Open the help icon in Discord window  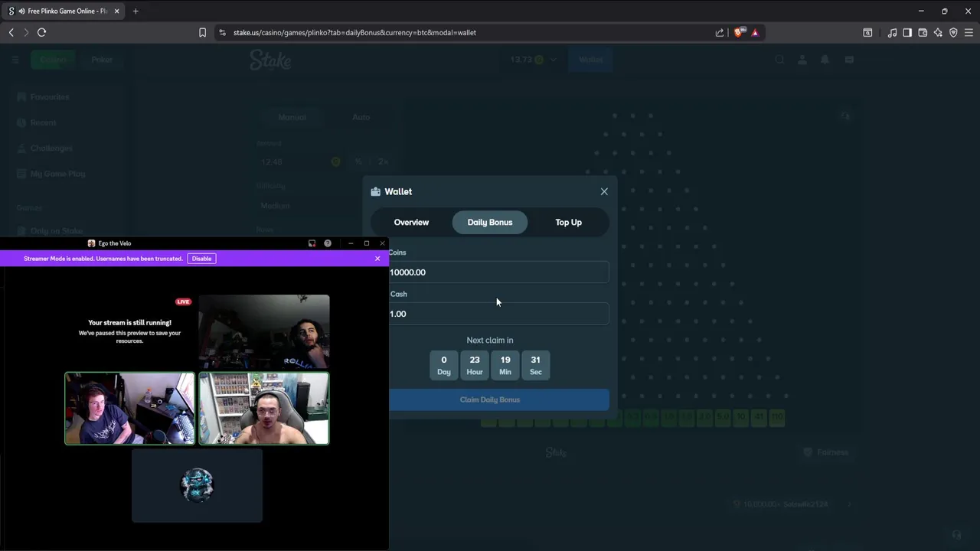[328, 243]
